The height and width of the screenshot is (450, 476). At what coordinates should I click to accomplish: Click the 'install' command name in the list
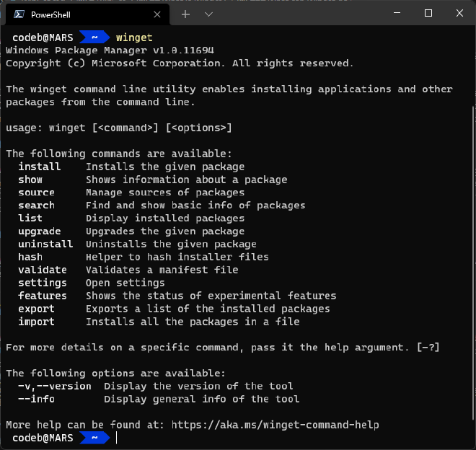click(40, 167)
